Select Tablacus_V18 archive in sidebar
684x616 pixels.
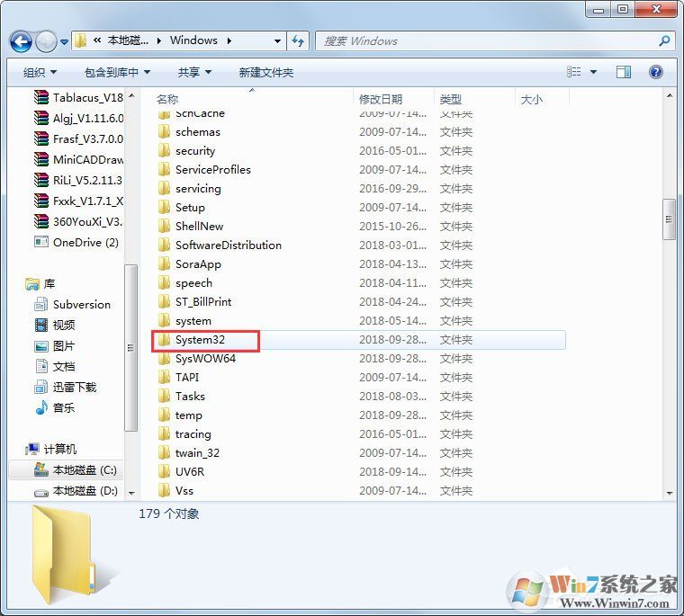click(x=79, y=97)
